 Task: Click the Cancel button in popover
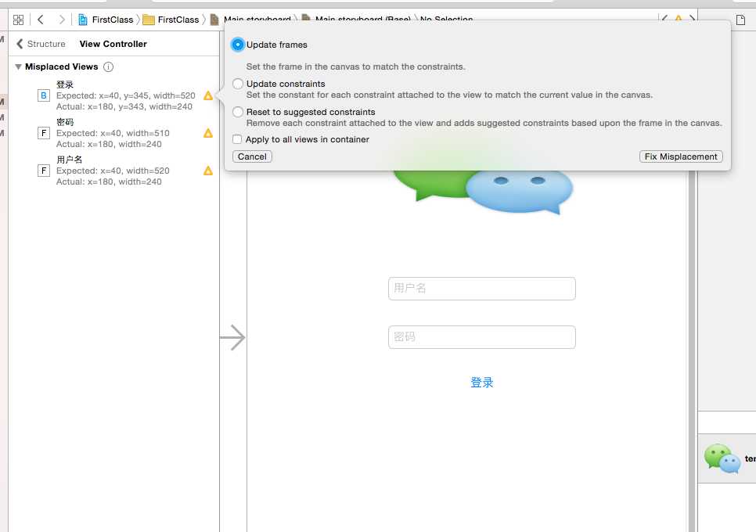[252, 156]
